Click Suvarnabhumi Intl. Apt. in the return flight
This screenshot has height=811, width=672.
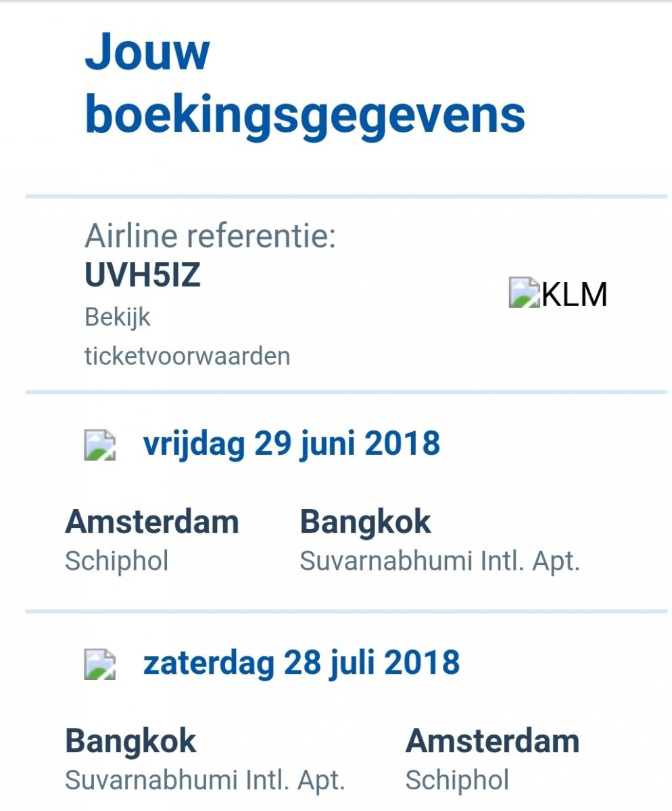[x=205, y=780]
